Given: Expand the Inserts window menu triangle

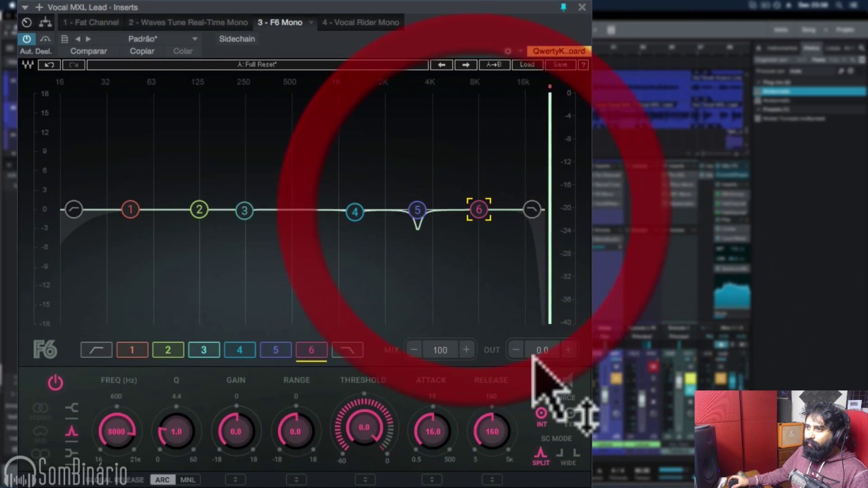Looking at the screenshot, I should [x=25, y=7].
